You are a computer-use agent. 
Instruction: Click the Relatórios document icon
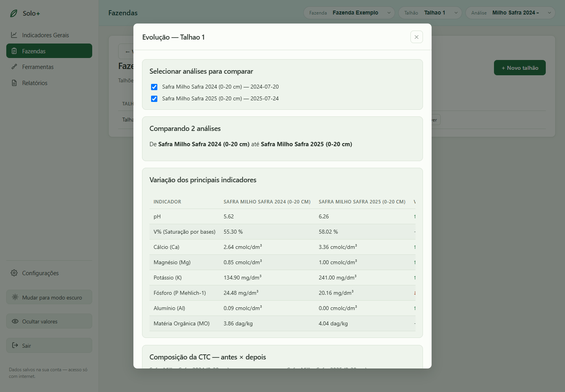click(14, 83)
